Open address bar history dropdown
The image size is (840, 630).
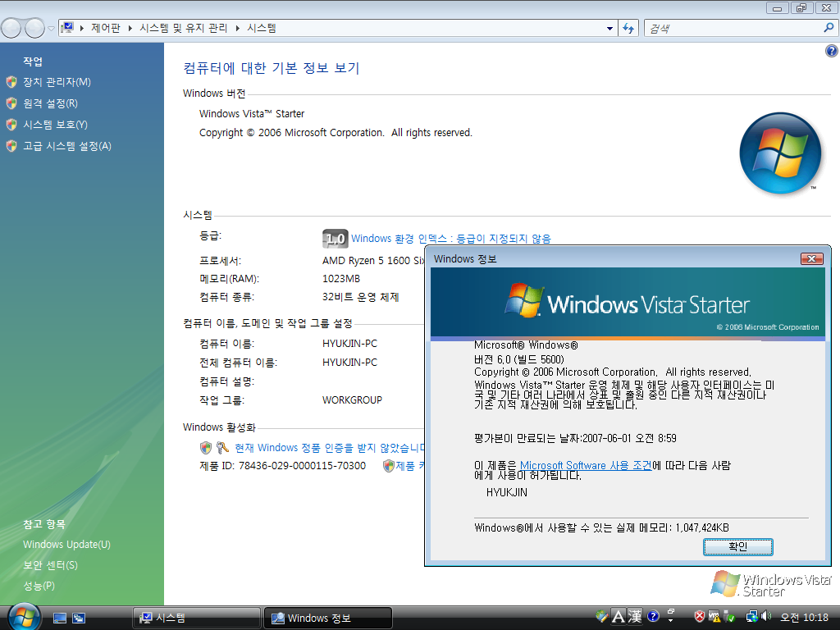[x=609, y=29]
